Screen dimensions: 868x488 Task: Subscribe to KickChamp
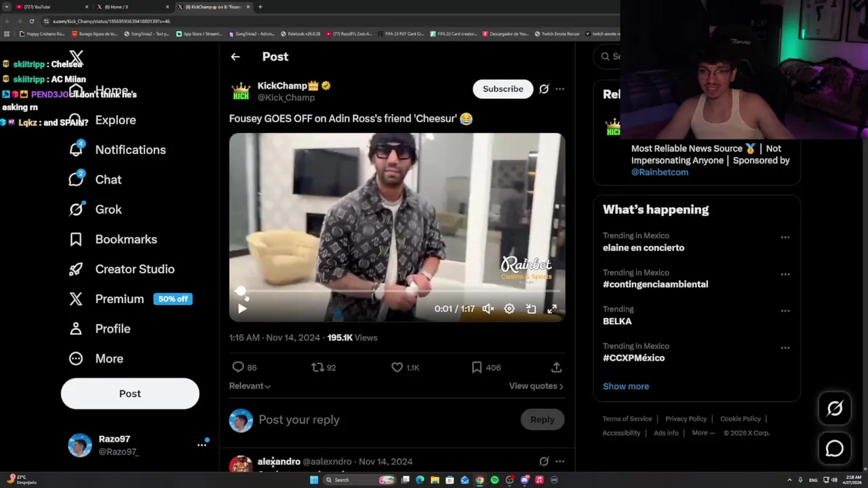point(503,89)
